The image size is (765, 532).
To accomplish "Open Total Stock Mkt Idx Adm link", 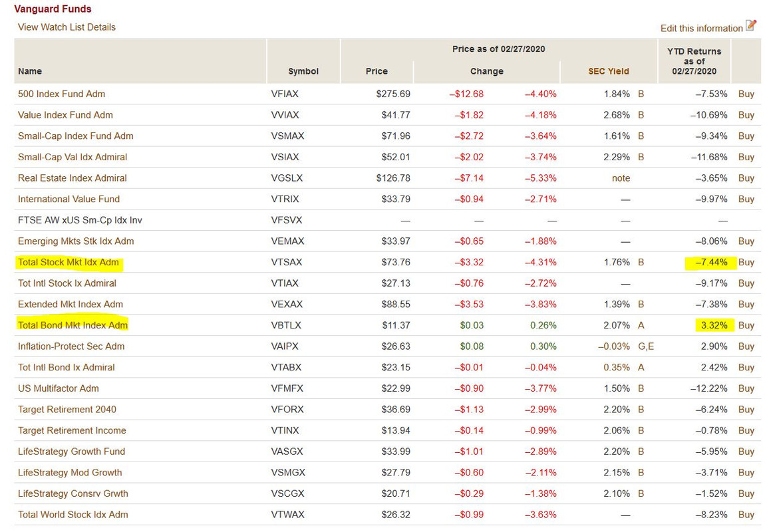I will click(69, 262).
